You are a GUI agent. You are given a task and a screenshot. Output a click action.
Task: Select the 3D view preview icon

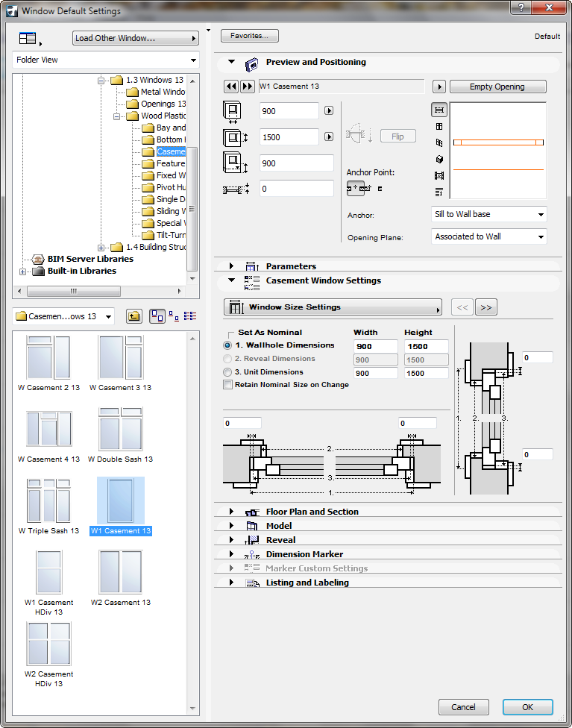pos(439,159)
